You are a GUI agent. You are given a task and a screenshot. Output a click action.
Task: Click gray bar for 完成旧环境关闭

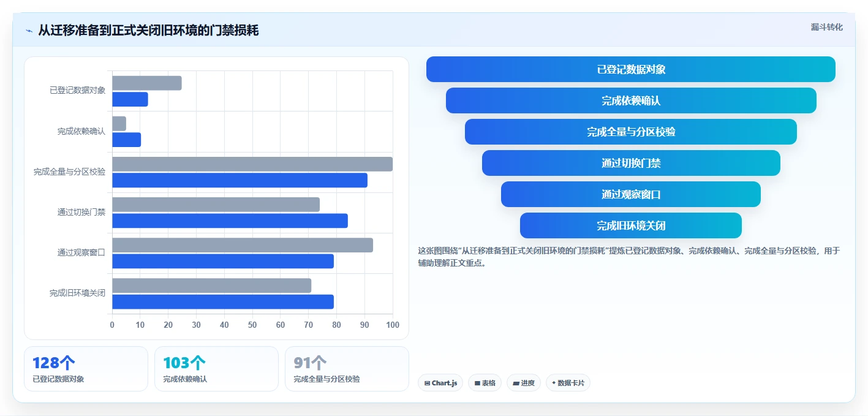click(x=211, y=286)
